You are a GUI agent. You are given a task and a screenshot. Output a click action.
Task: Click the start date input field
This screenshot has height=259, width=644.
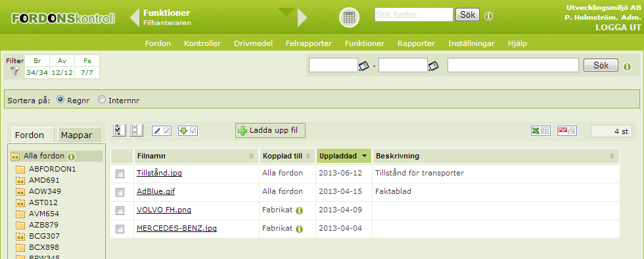click(333, 65)
